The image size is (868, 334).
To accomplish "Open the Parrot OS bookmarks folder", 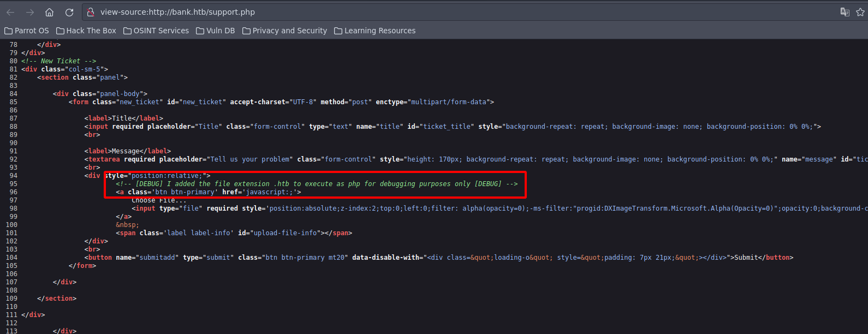I will pos(27,31).
